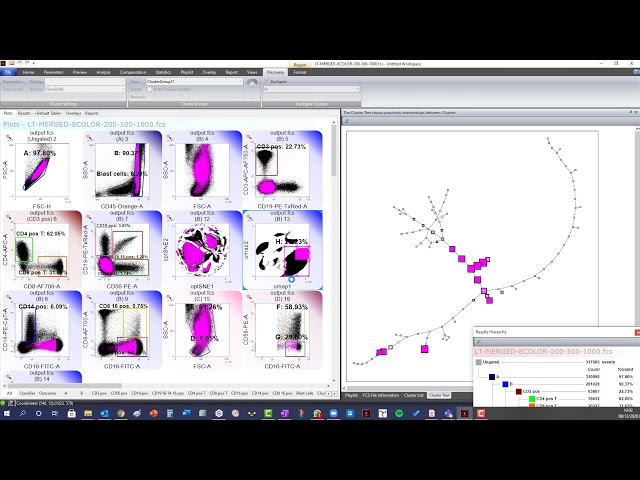The width and height of the screenshot is (640, 480).
Task: Click the "LT-MERGED-8COLOR-200-500-1000.fcs" title in Results Hierarchy
Action: pos(543,351)
